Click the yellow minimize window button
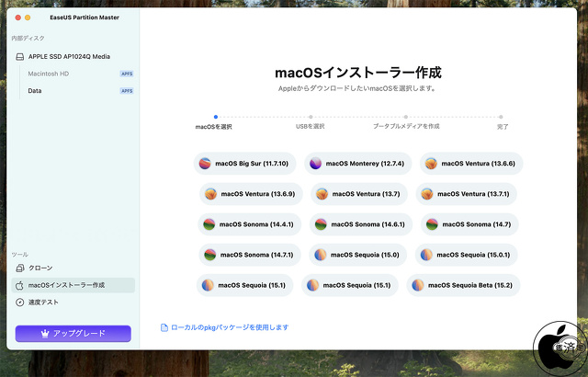 (28, 17)
